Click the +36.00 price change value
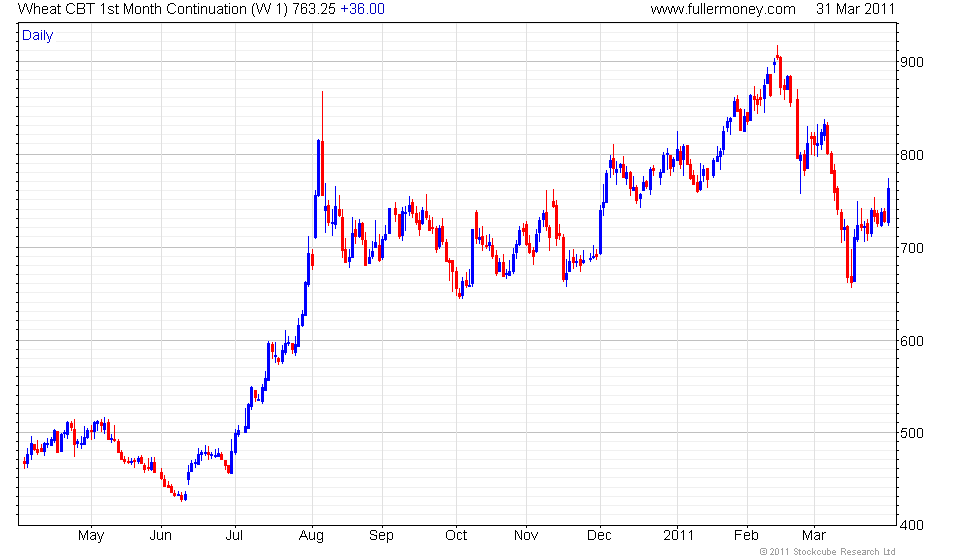The height and width of the screenshot is (560, 980). tap(362, 9)
